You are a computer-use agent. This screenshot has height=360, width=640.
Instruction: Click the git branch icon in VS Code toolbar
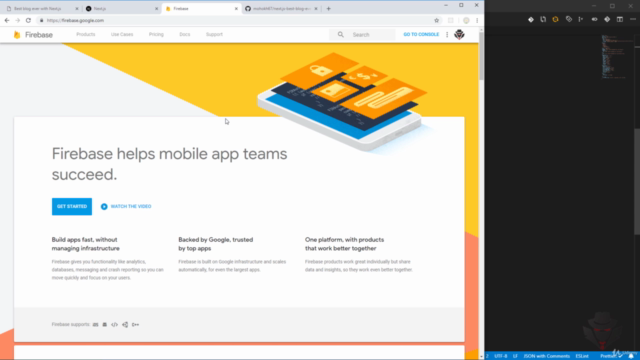pyautogui.click(x=581, y=19)
